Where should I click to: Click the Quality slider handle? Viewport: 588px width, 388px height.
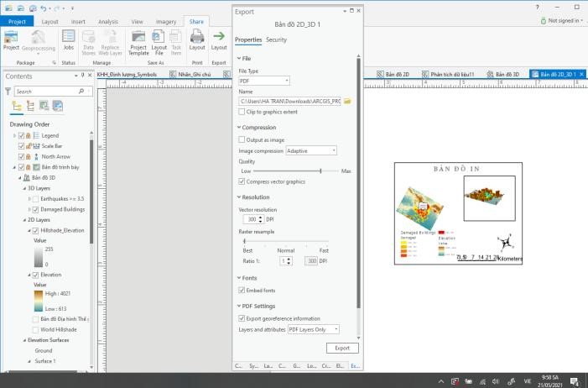click(x=320, y=170)
